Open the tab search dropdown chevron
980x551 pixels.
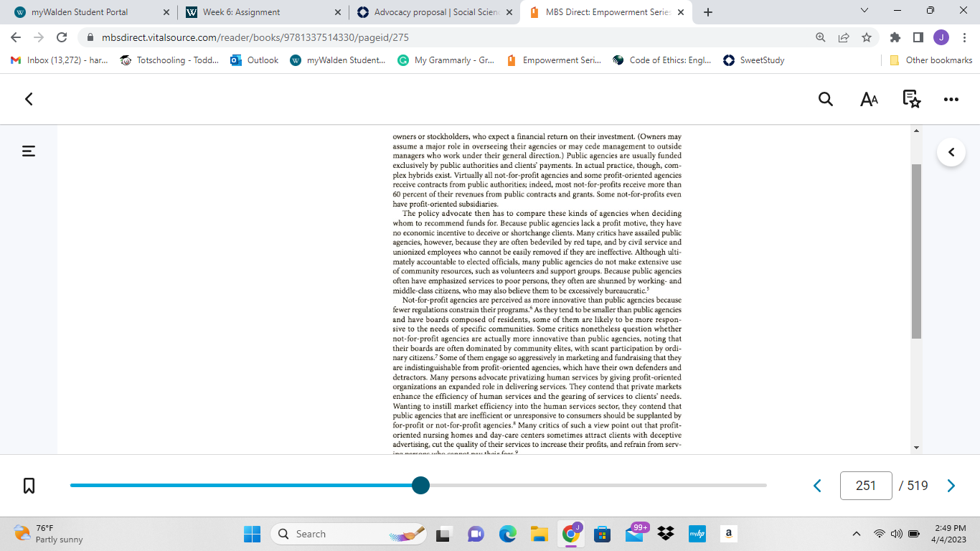pos(864,11)
